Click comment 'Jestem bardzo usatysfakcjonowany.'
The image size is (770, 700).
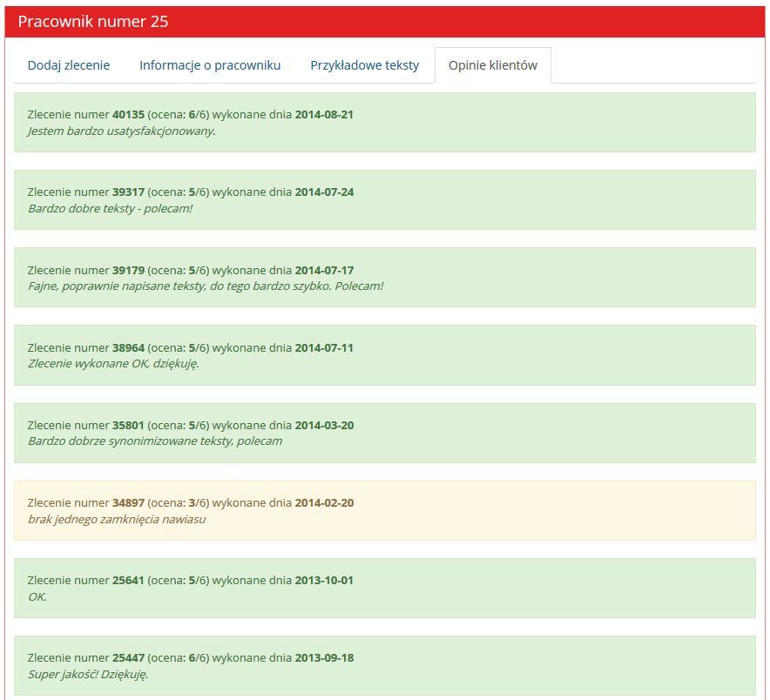[122, 131]
